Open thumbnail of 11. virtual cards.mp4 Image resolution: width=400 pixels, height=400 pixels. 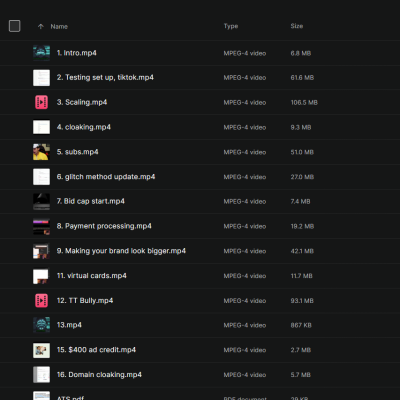click(41, 276)
